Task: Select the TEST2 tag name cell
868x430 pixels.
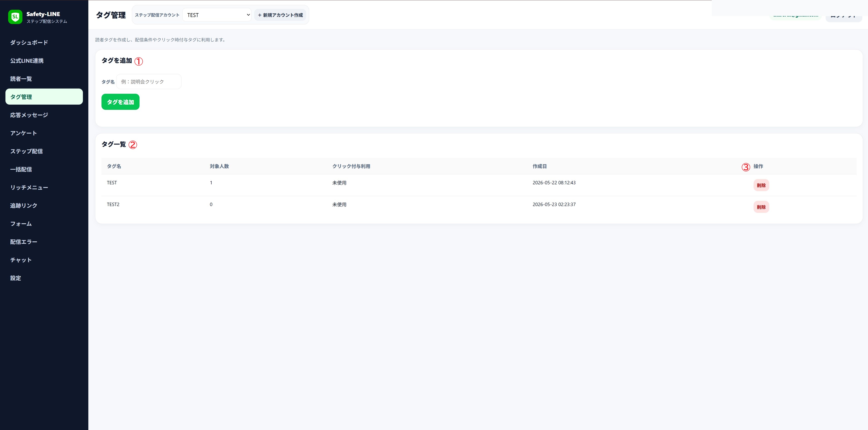Action: pyautogui.click(x=113, y=204)
